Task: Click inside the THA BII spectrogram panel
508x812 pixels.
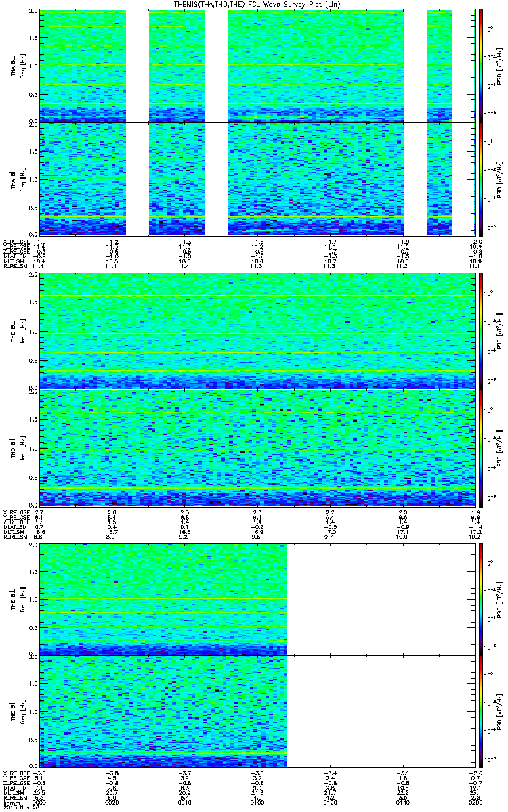Action: pyautogui.click(x=256, y=179)
